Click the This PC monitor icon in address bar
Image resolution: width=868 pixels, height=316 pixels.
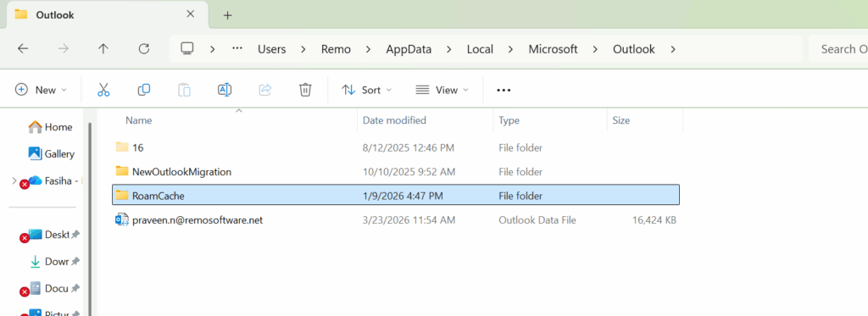coord(187,48)
